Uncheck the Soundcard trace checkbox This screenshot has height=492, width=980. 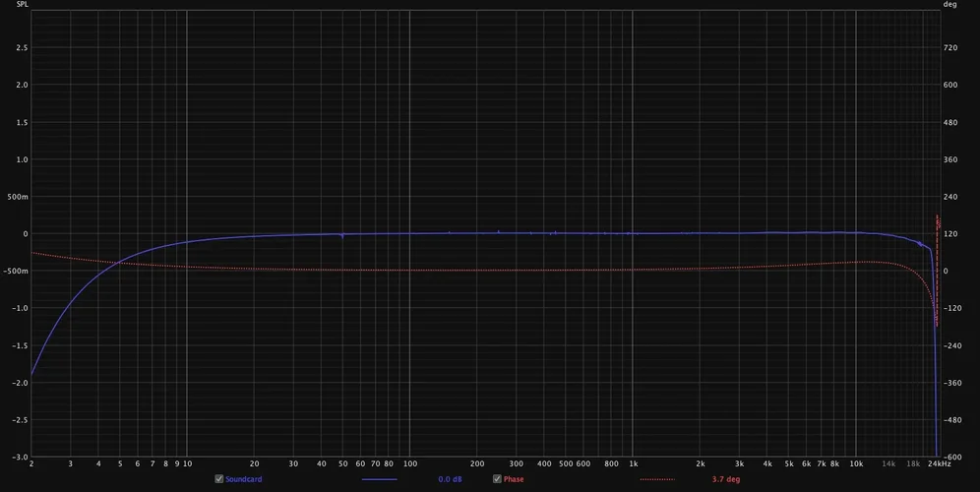pos(218,479)
